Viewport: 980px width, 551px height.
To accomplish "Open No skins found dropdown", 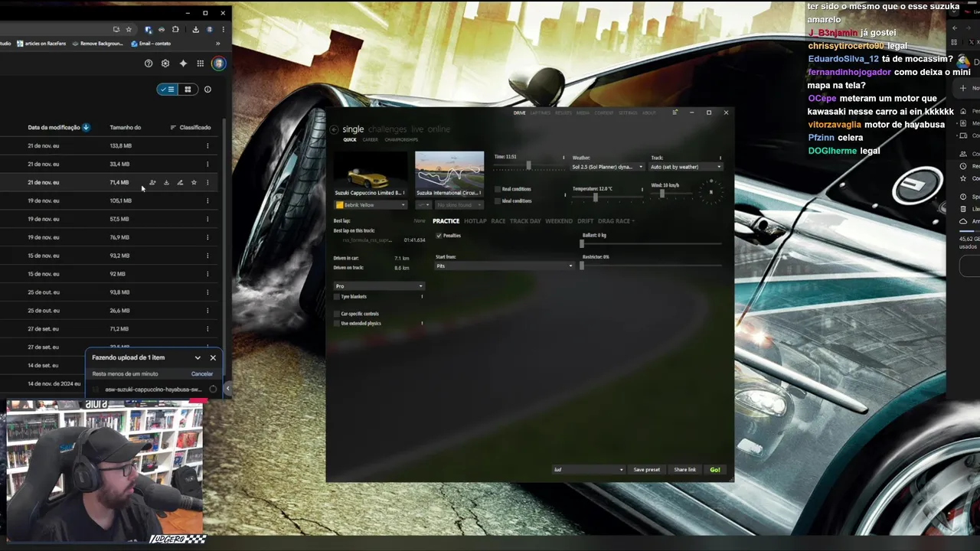I will click(x=459, y=205).
